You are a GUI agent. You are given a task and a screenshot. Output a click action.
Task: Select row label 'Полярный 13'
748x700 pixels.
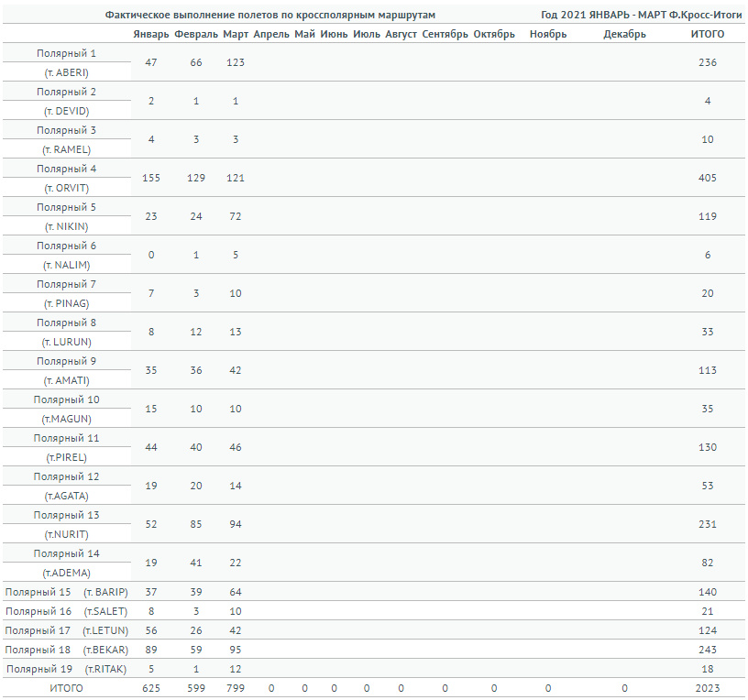(x=66, y=516)
